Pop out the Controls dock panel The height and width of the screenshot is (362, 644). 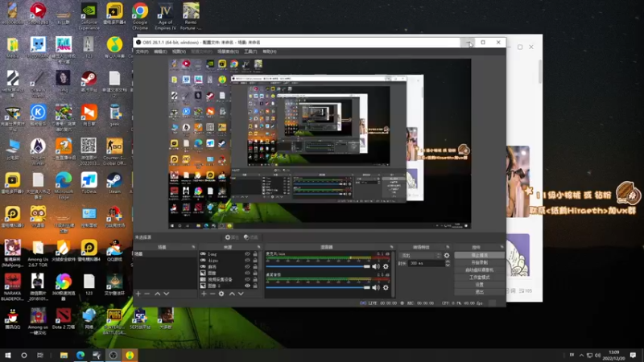[502, 247]
